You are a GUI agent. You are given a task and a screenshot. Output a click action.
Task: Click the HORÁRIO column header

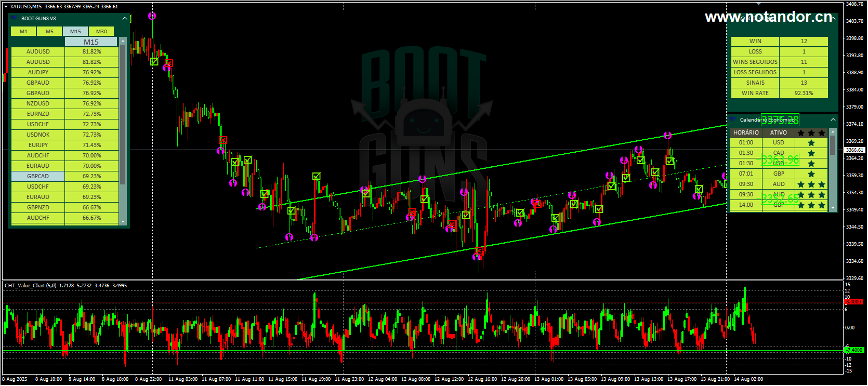point(746,132)
